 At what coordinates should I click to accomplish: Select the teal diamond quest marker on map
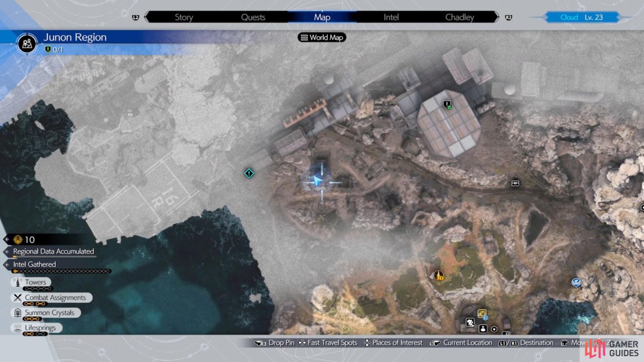pyautogui.click(x=249, y=173)
